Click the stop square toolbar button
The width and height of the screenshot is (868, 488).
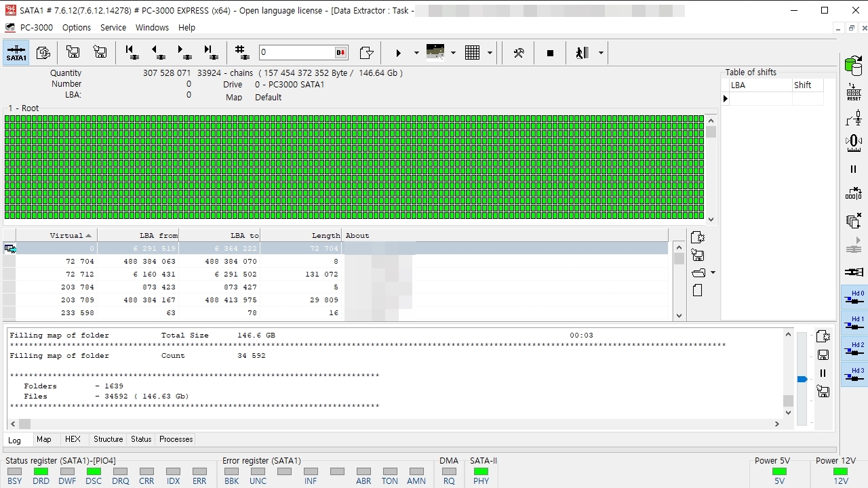550,53
